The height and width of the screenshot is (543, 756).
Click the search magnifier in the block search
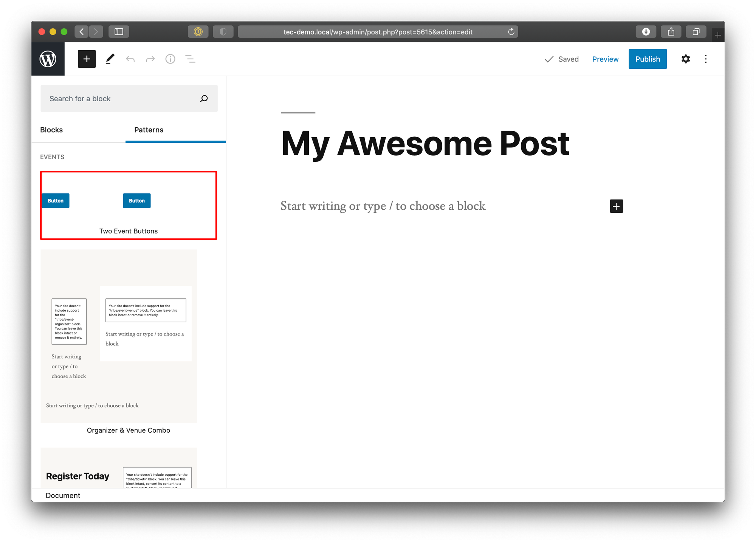pos(204,98)
